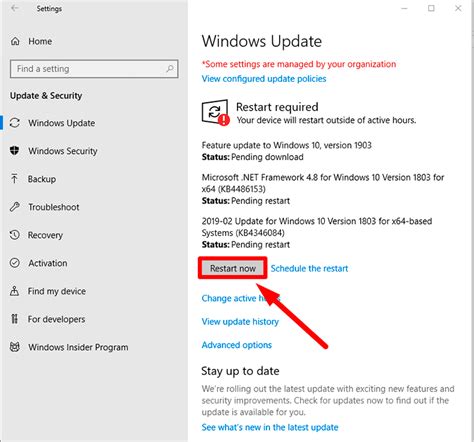Click the Restart now button
The height and width of the screenshot is (442, 474).
(x=233, y=268)
